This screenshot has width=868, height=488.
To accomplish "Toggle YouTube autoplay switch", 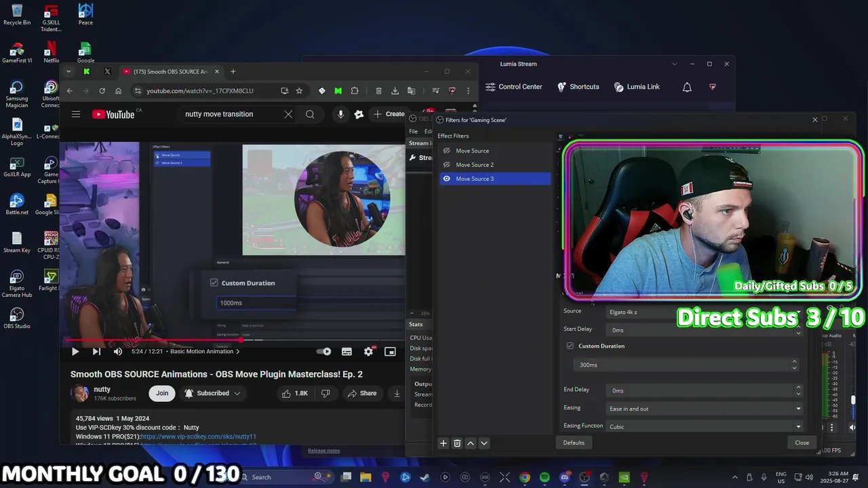I will (x=324, y=351).
